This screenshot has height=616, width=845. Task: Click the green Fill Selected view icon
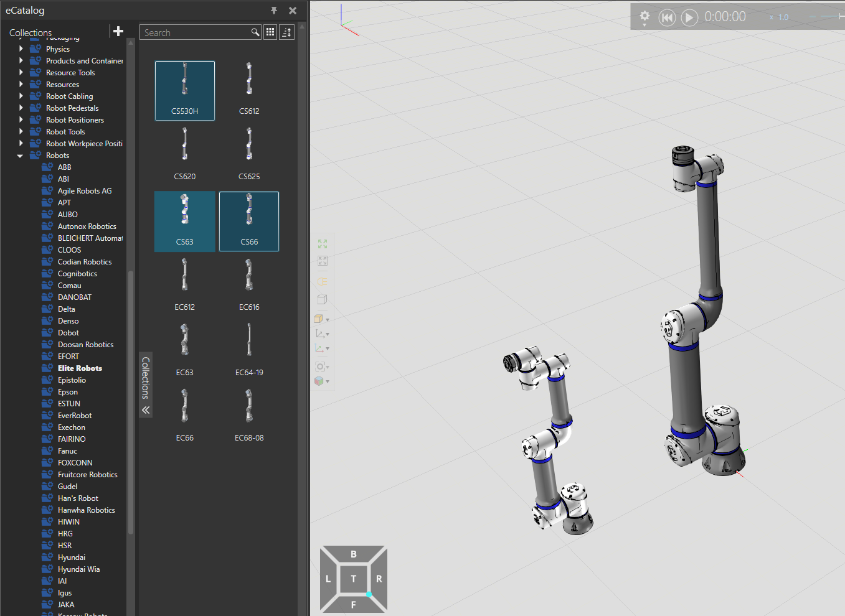[x=323, y=244]
